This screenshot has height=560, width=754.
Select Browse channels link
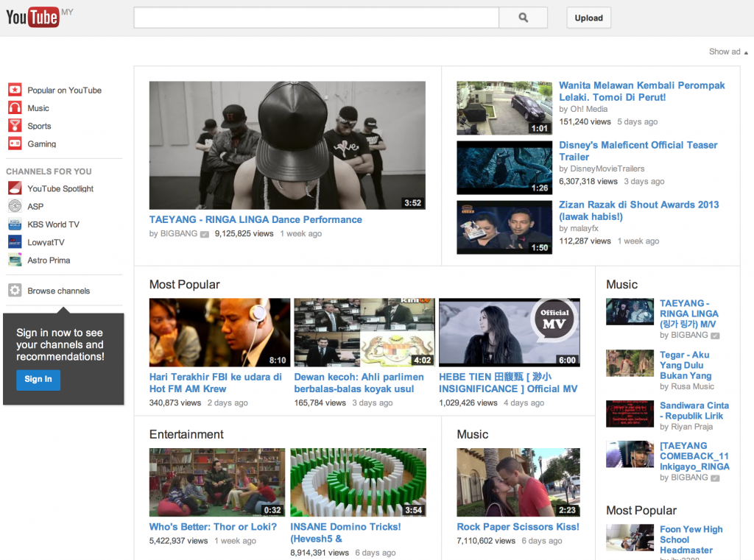59,291
